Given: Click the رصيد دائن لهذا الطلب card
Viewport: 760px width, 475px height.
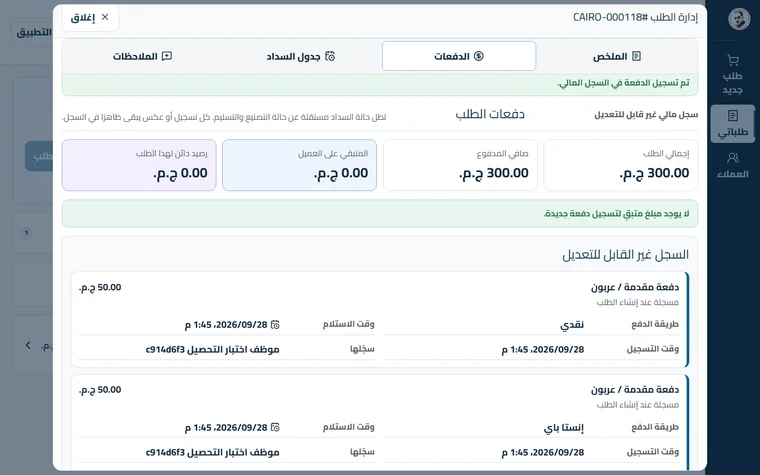Looking at the screenshot, I should coord(139,165).
